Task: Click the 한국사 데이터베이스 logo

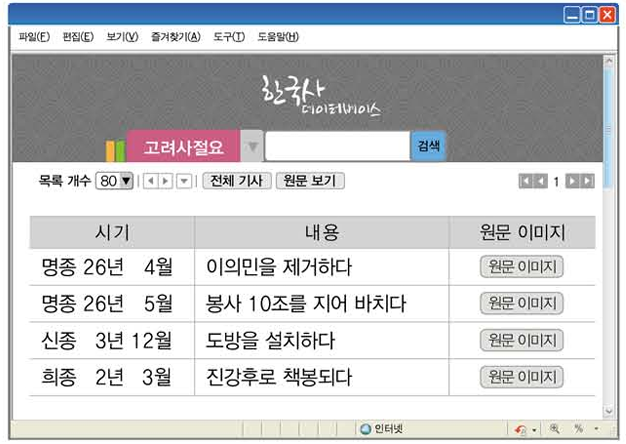Action: (316, 95)
